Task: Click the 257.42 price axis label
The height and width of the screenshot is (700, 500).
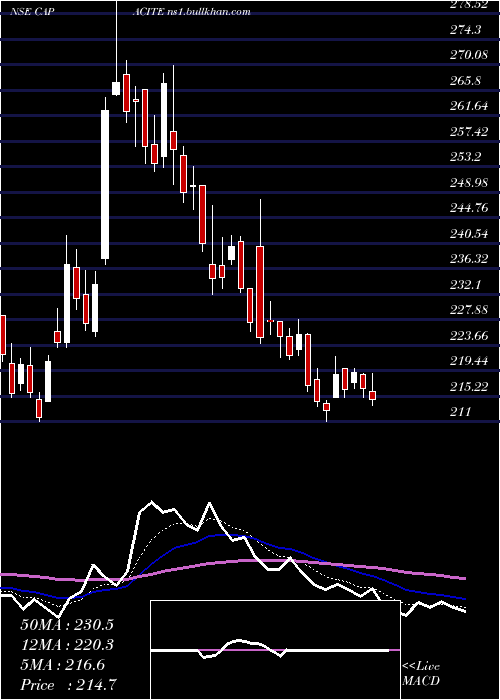Action: click(x=468, y=132)
